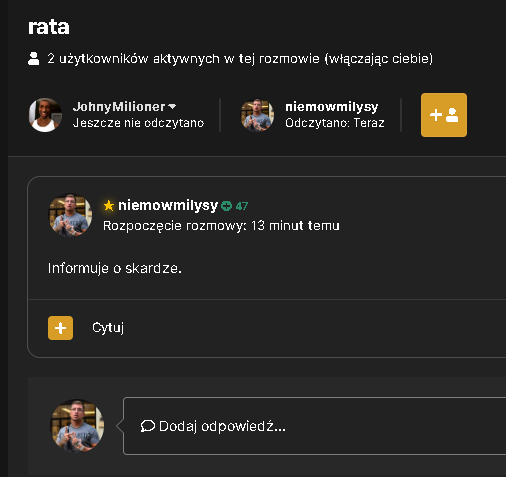506x477 pixels.
Task: Click the yellow star icon beside author
Action: [x=109, y=205]
